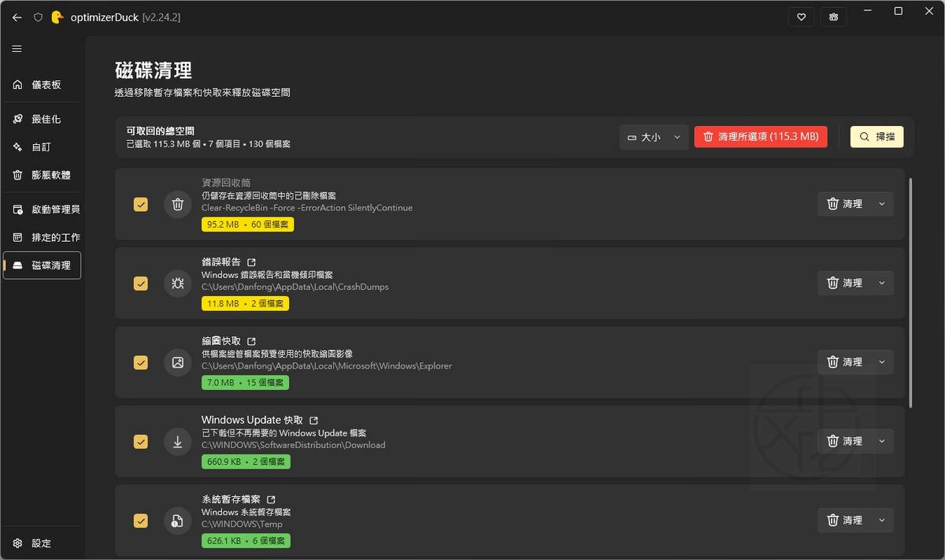Click the 掃描 scan button

pos(876,137)
